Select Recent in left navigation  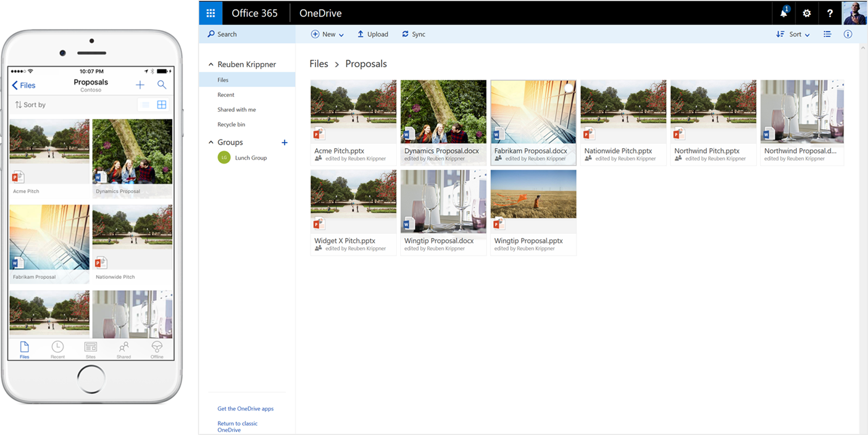coord(226,95)
